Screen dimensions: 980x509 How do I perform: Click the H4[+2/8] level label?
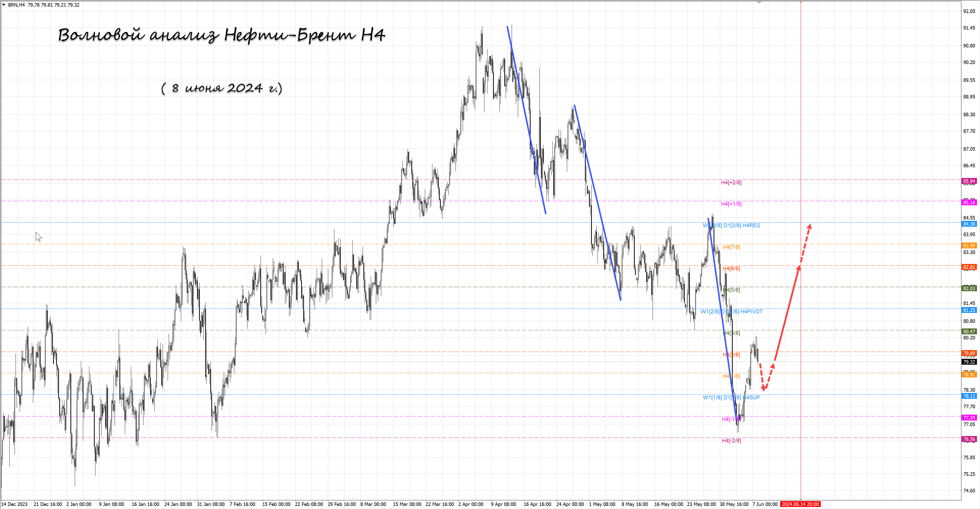731,183
